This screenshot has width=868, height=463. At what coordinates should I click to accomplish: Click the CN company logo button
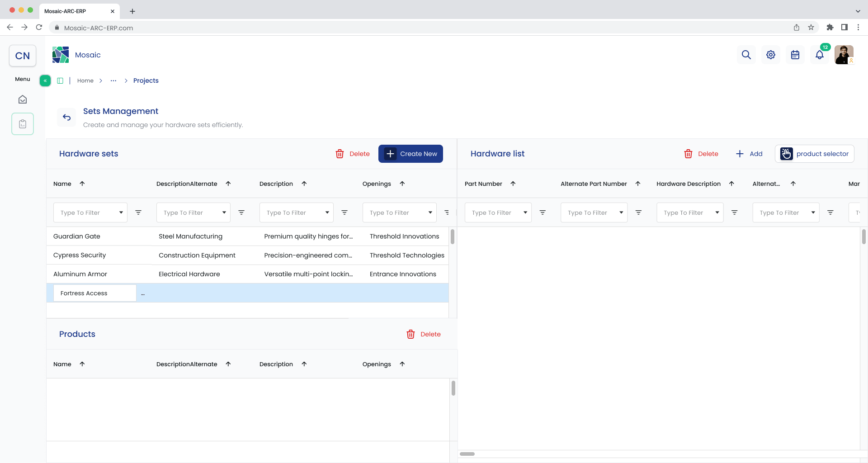coord(23,56)
